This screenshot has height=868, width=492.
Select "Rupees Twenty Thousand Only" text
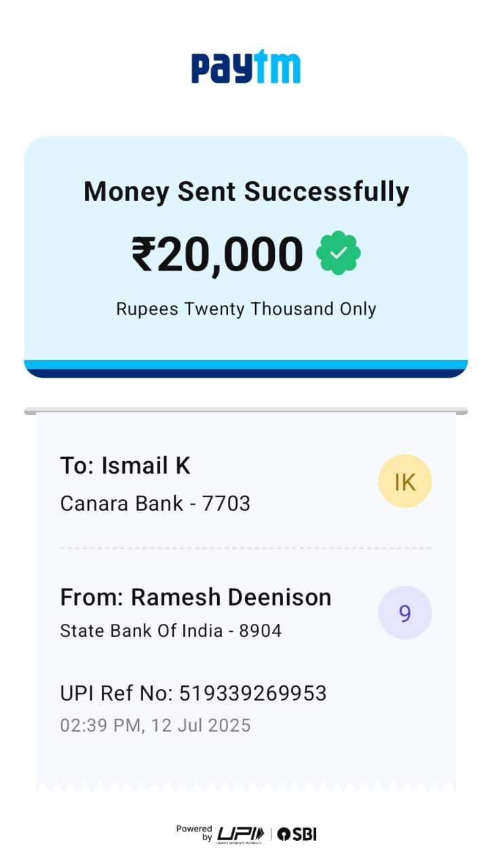(x=246, y=309)
